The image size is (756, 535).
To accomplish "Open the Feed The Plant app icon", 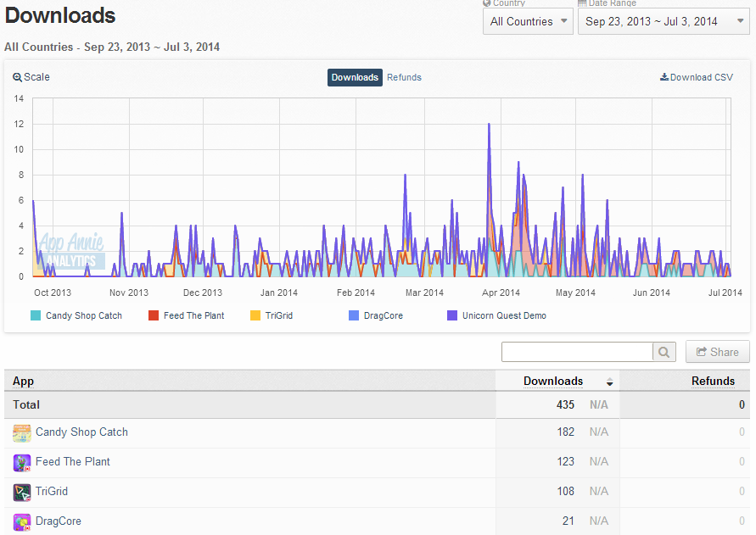I will tap(22, 463).
